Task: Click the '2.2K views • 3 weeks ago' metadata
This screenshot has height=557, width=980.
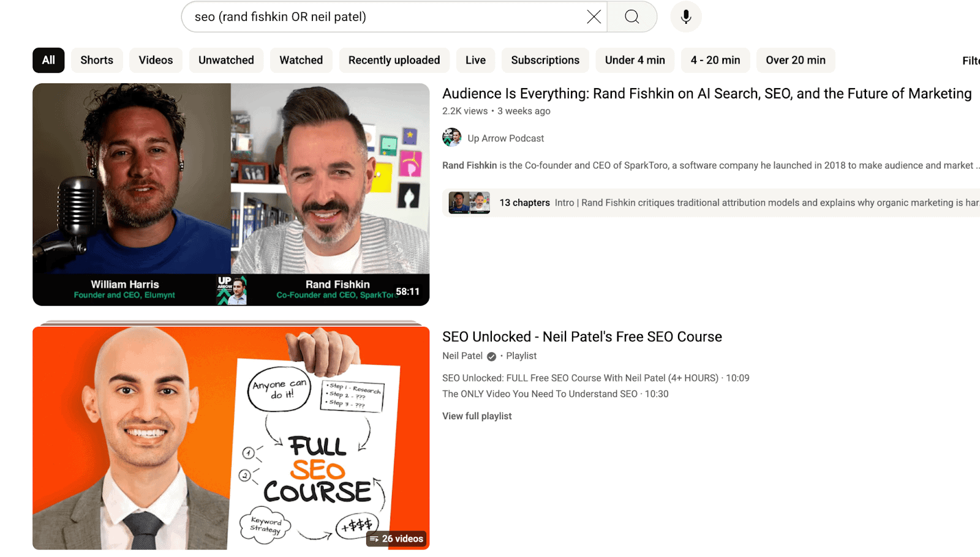Action: point(496,111)
